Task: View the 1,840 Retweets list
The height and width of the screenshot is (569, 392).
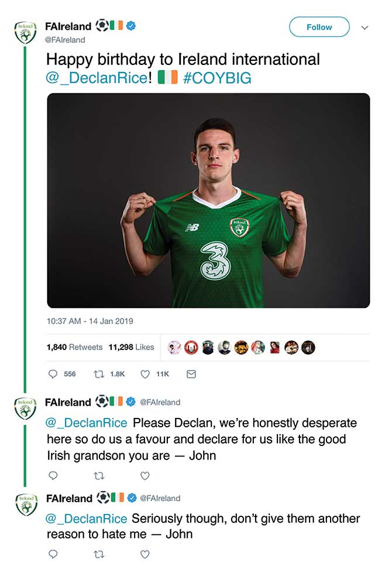Action: (74, 347)
